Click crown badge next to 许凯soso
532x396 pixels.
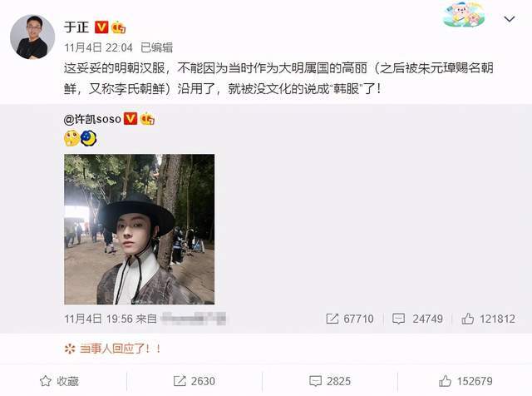point(147,118)
